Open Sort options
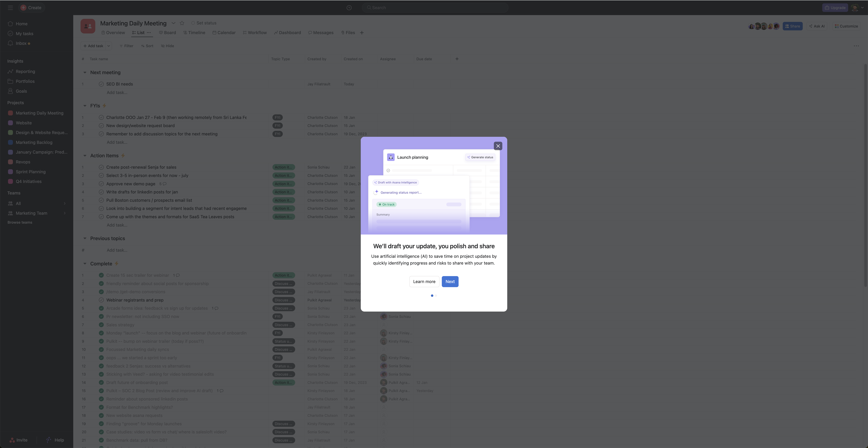868x448 pixels. 147,46
